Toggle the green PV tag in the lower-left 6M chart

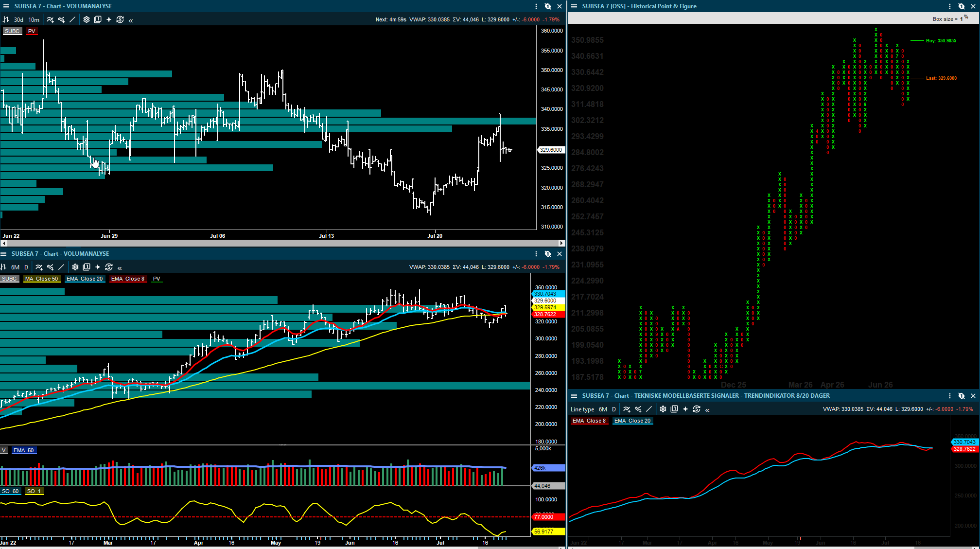tap(157, 279)
